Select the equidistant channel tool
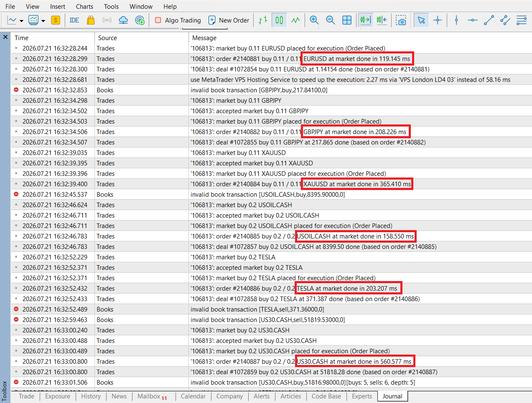Image resolution: width=532 pixels, height=403 pixels. [505, 20]
